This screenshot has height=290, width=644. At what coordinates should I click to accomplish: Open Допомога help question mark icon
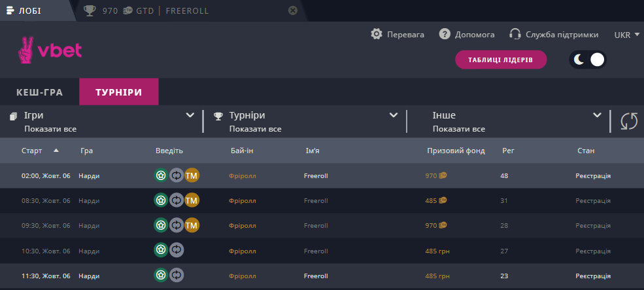tap(445, 34)
